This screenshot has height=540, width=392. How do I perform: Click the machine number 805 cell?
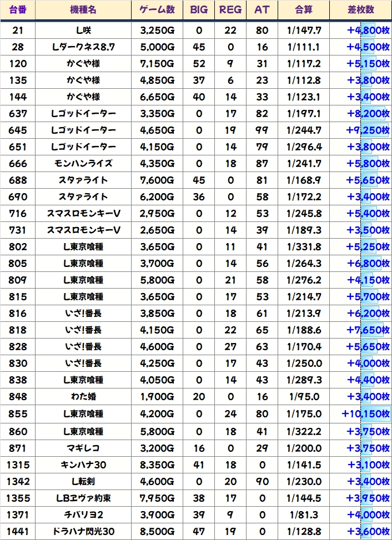click(x=18, y=263)
